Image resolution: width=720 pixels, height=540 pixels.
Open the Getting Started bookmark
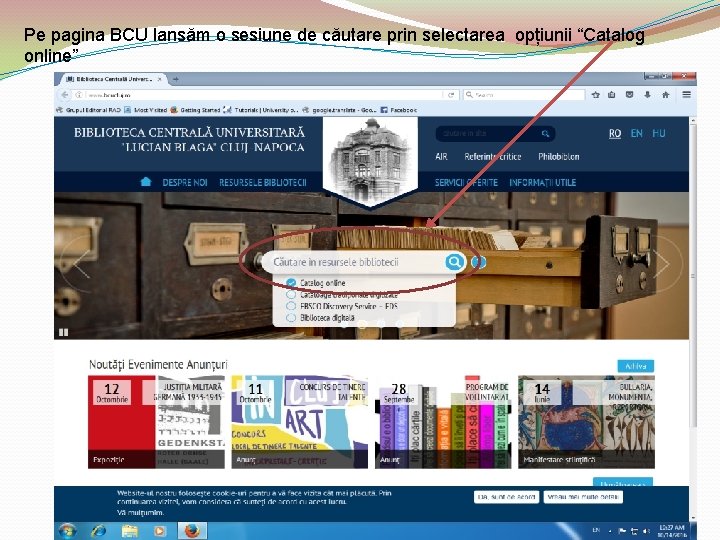pyautogui.click(x=196, y=110)
